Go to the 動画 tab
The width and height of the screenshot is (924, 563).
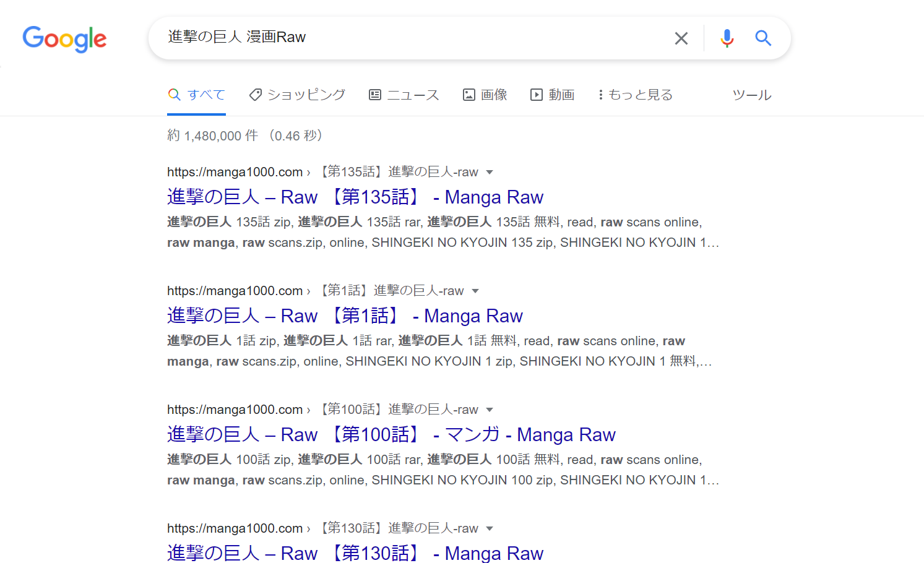coord(553,95)
